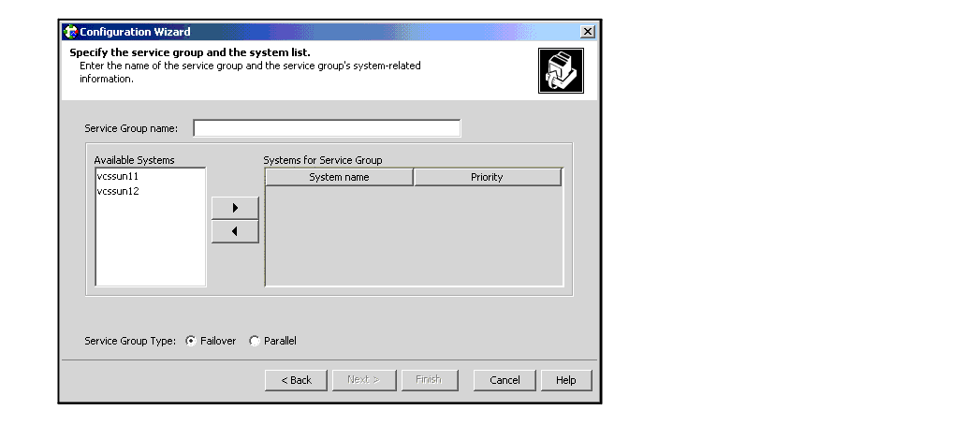Add selected system using right arrow button
The image size is (980, 440).
pos(235,208)
